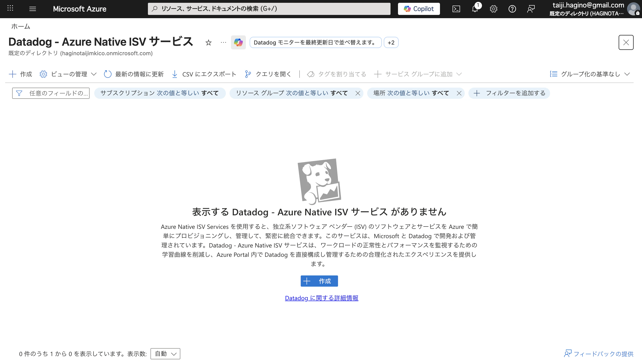This screenshot has width=642, height=364.
Task: Close the Datadog blade with X
Action: (x=626, y=42)
